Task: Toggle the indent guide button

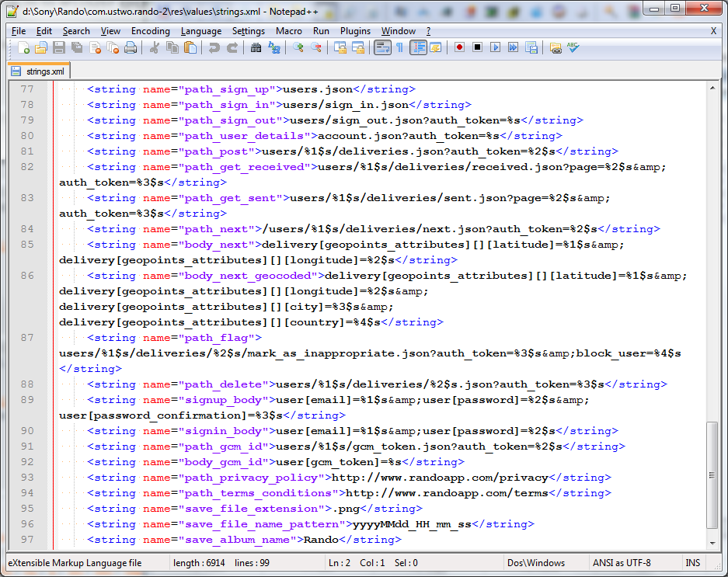Action: tap(418, 47)
